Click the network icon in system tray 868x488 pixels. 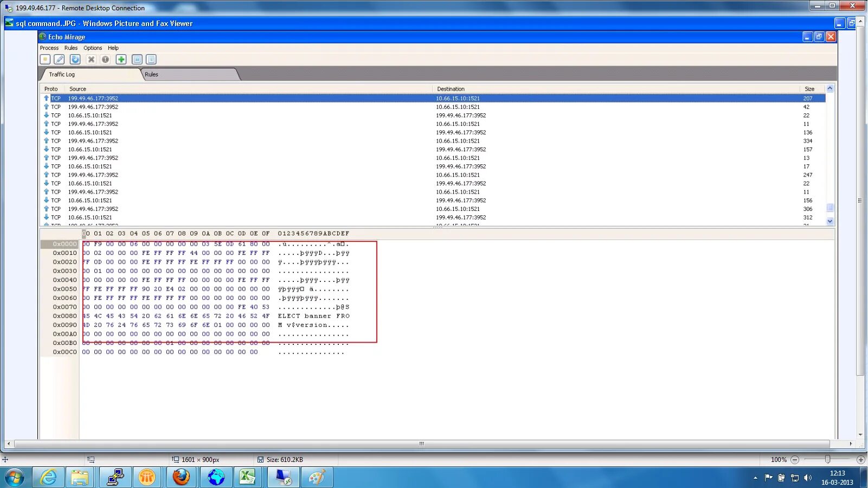coord(795,478)
